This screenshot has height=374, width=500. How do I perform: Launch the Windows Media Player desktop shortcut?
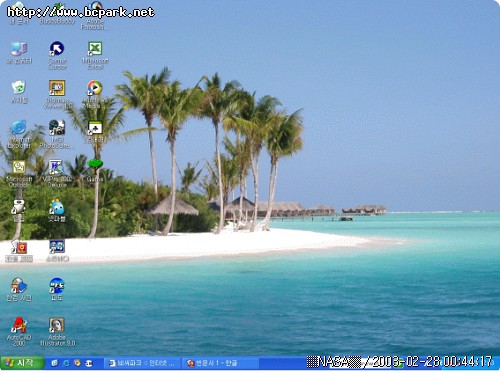tap(95, 94)
